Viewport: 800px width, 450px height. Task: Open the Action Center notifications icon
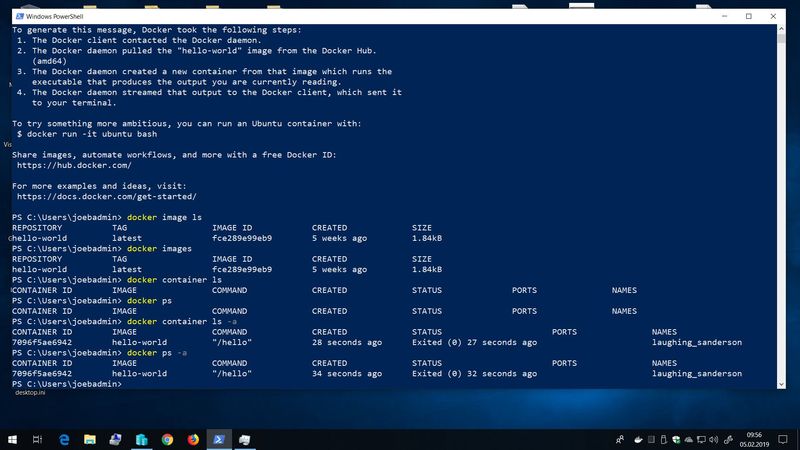coord(783,439)
